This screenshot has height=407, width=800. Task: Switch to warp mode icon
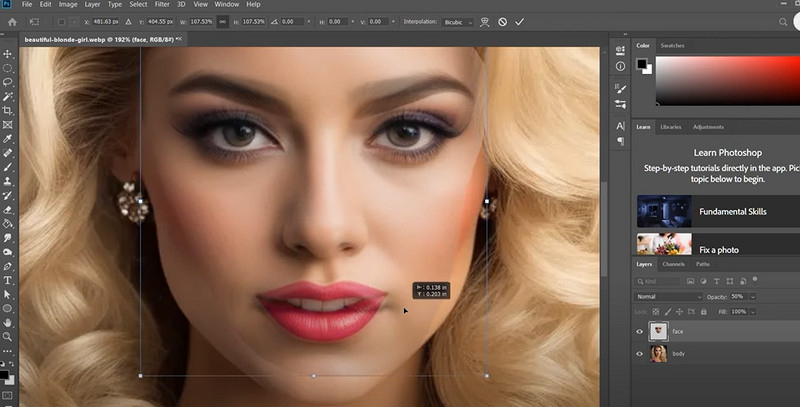(485, 22)
